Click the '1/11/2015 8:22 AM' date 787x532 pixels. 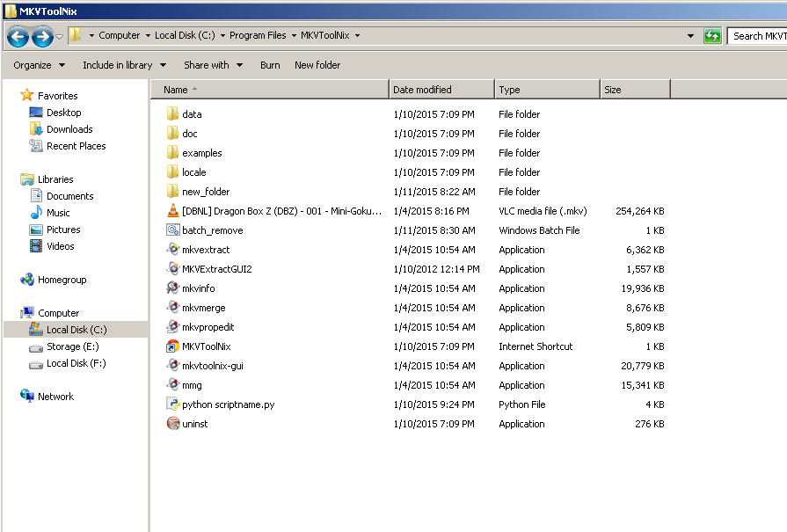click(x=434, y=192)
